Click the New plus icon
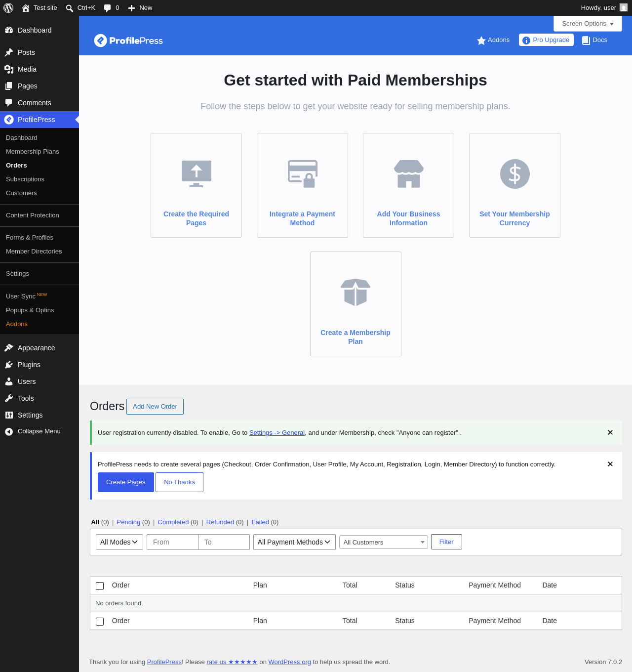This screenshot has width=632, height=672. point(131,8)
